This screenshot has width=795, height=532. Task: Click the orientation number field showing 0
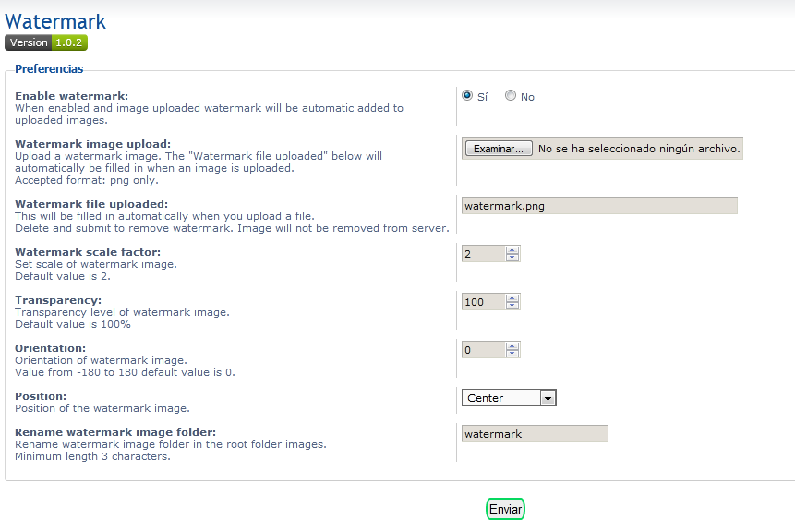484,350
